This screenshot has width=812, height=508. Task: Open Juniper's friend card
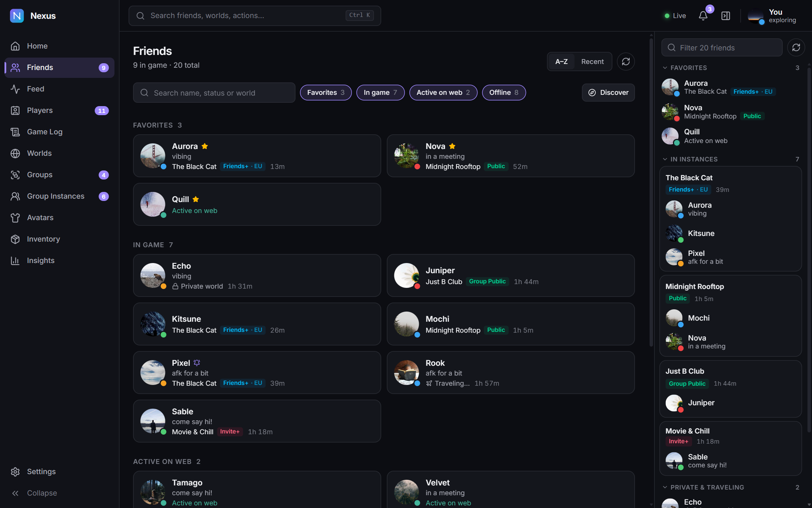pyautogui.click(x=511, y=275)
